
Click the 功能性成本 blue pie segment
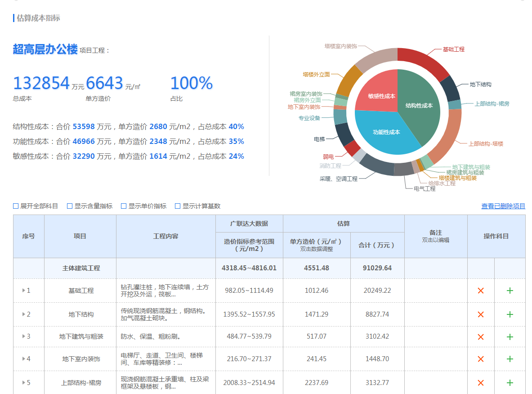(x=386, y=132)
